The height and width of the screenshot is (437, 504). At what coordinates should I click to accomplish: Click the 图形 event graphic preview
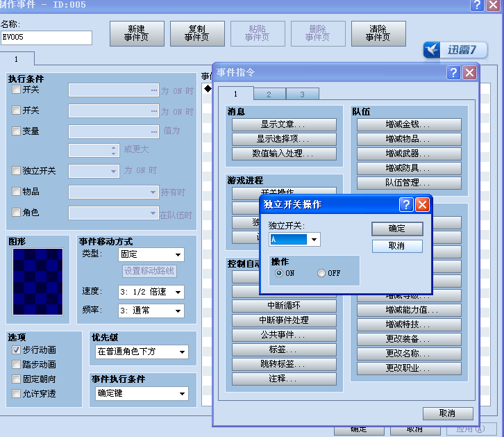(37, 281)
